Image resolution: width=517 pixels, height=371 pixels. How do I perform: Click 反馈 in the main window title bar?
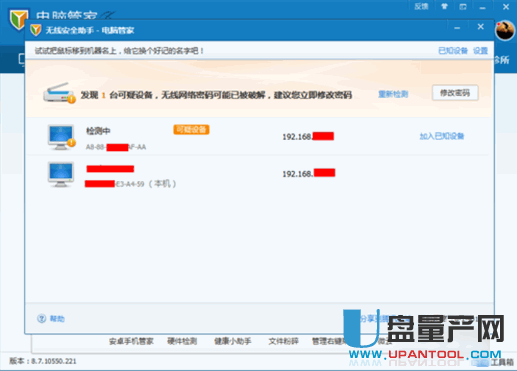pos(421,6)
